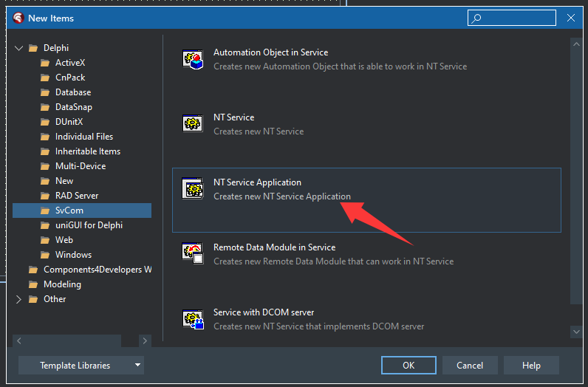Click the Modeling folder icon
Screen dimensions: 588x387
pos(33,284)
